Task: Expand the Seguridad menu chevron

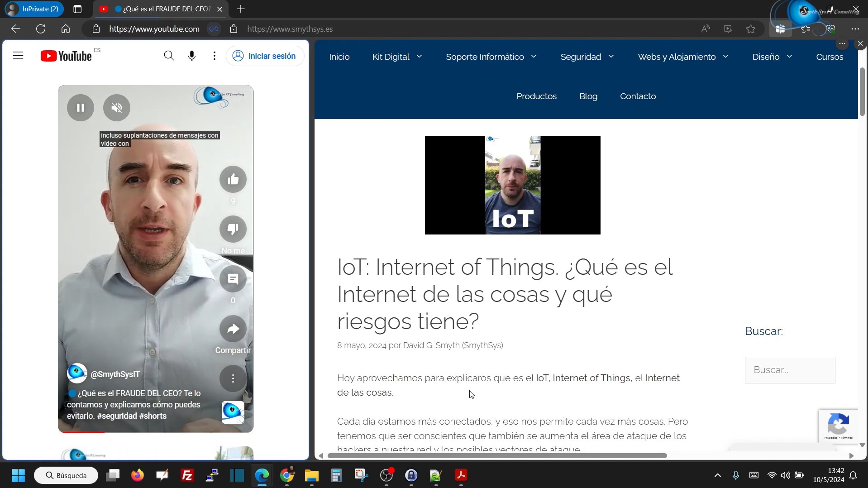Action: (611, 57)
